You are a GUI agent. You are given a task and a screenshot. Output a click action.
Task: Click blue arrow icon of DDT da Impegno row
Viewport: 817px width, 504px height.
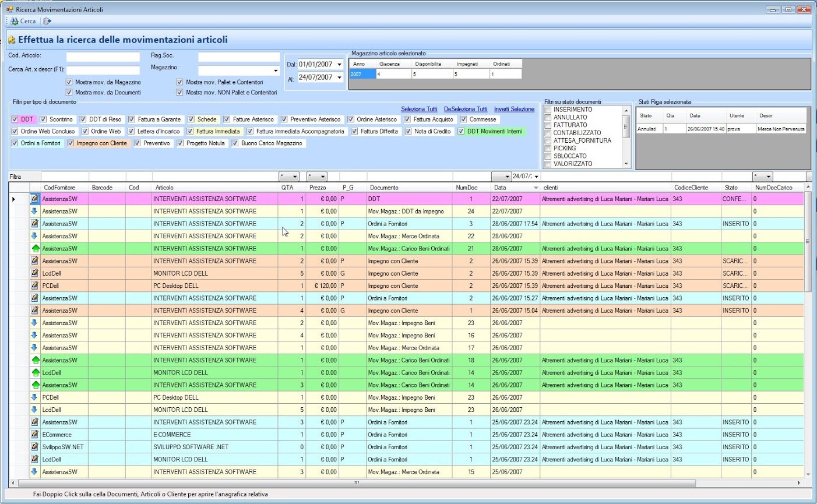pos(35,211)
